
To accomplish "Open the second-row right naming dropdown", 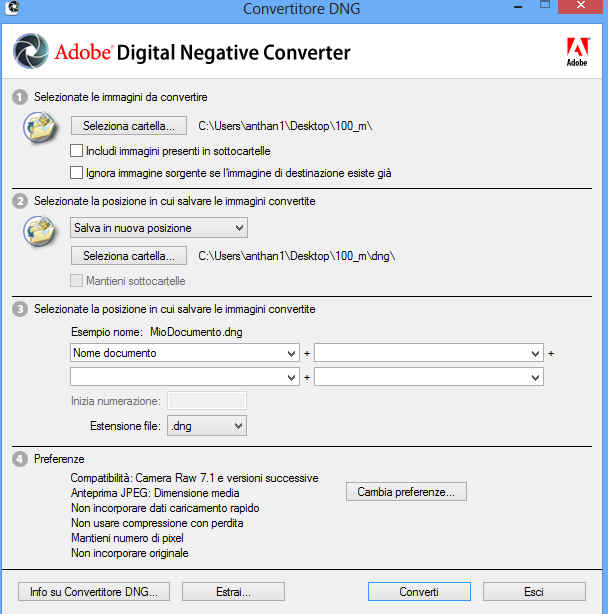I will (x=429, y=377).
